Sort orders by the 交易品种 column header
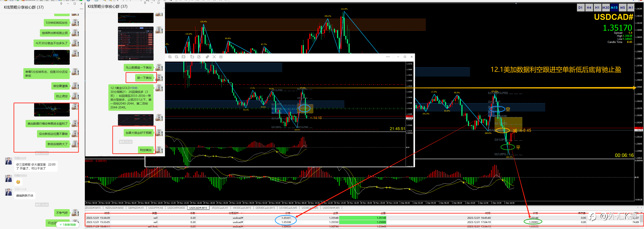This screenshot has height=229, width=644. point(234,213)
